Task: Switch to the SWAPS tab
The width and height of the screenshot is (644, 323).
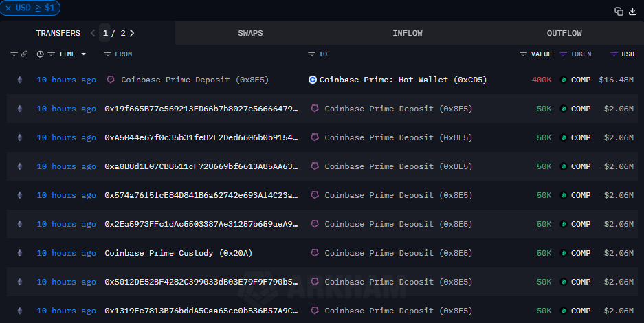Action: tap(250, 33)
